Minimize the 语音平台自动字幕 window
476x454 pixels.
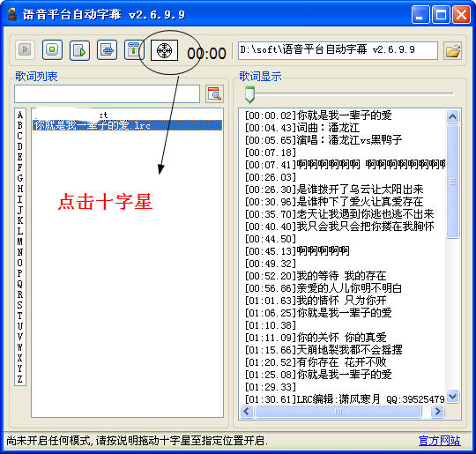(420, 15)
